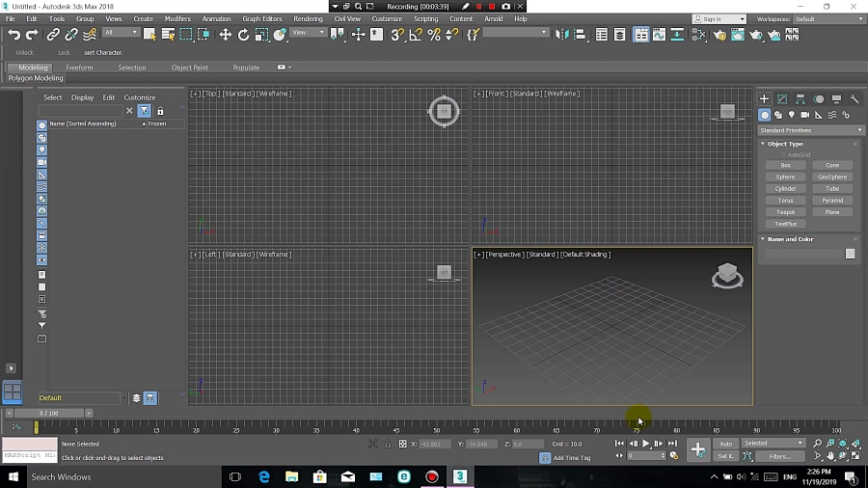Viewport: 868px width, 488px height.
Task: Switch to Cameras category in Create panel
Action: tap(805, 115)
